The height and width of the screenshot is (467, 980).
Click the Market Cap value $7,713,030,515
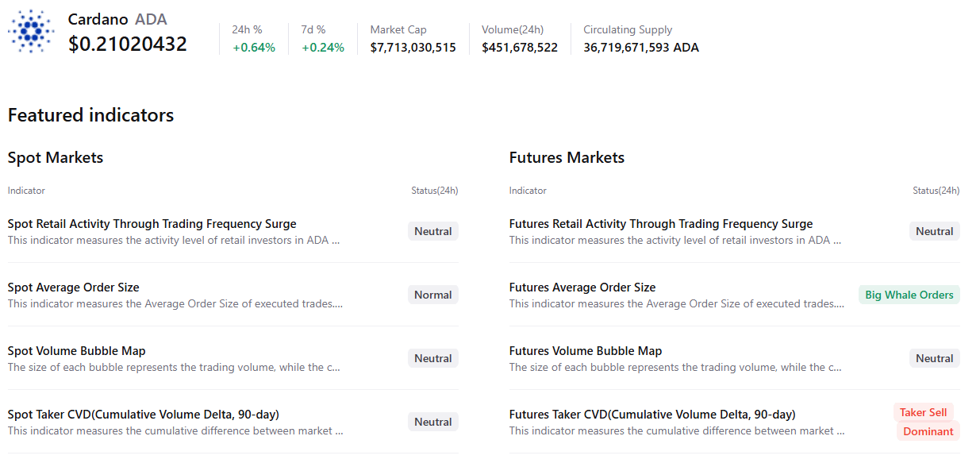(x=413, y=47)
